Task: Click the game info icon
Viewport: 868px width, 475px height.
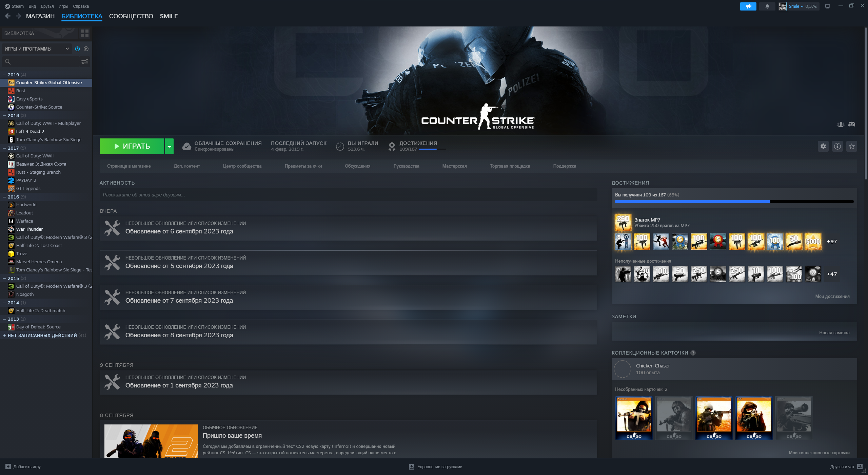Action: tap(837, 146)
